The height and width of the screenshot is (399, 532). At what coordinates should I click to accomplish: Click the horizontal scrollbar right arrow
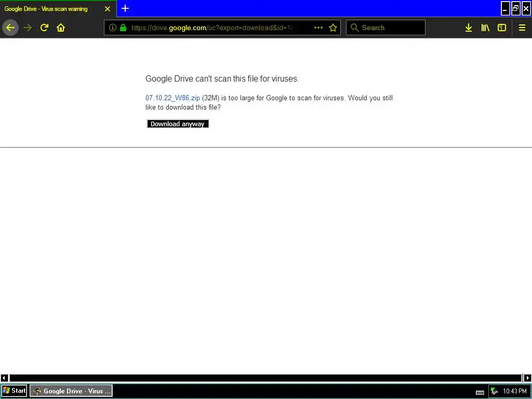pyautogui.click(x=528, y=378)
